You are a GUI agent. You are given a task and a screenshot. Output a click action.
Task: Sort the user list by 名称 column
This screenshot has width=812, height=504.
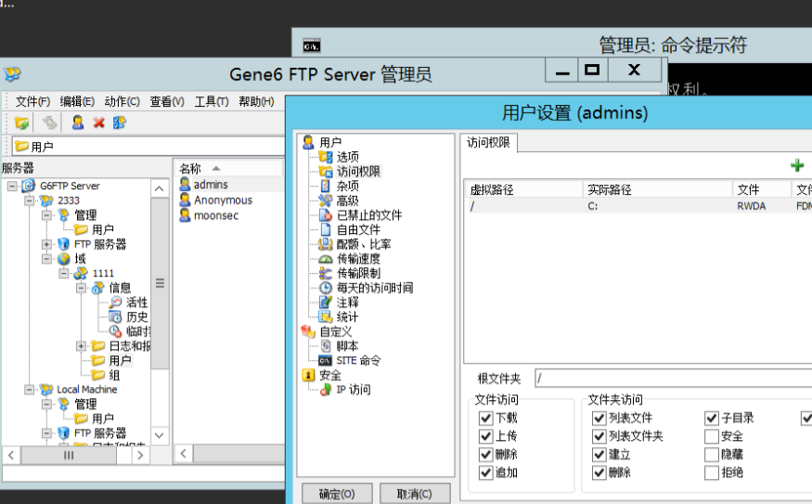pyautogui.click(x=228, y=168)
